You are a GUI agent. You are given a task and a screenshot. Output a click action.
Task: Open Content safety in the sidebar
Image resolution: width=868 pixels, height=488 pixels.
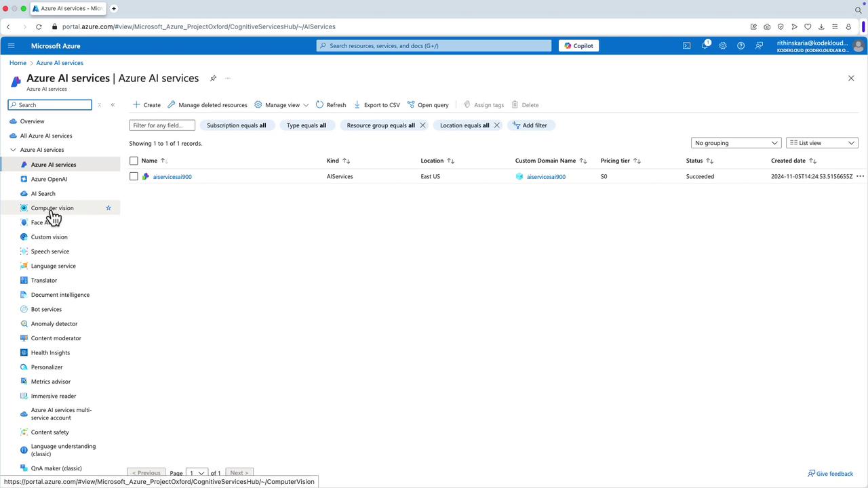50,432
